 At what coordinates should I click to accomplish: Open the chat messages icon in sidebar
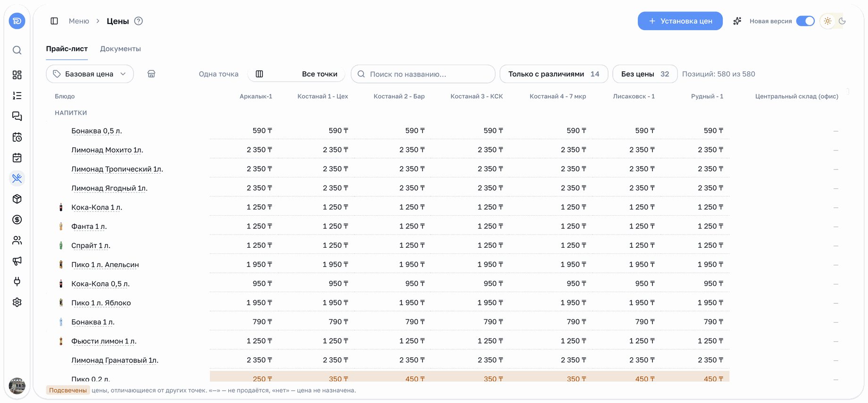17,116
